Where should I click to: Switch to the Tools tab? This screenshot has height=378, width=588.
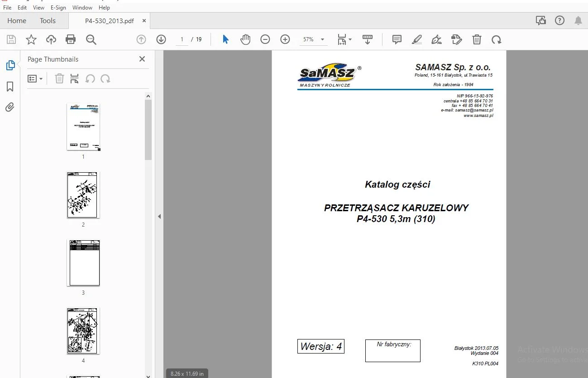tap(48, 20)
